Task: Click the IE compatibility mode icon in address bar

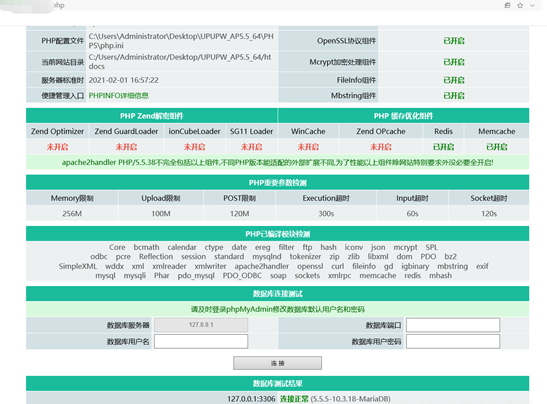Action: (507, 5)
